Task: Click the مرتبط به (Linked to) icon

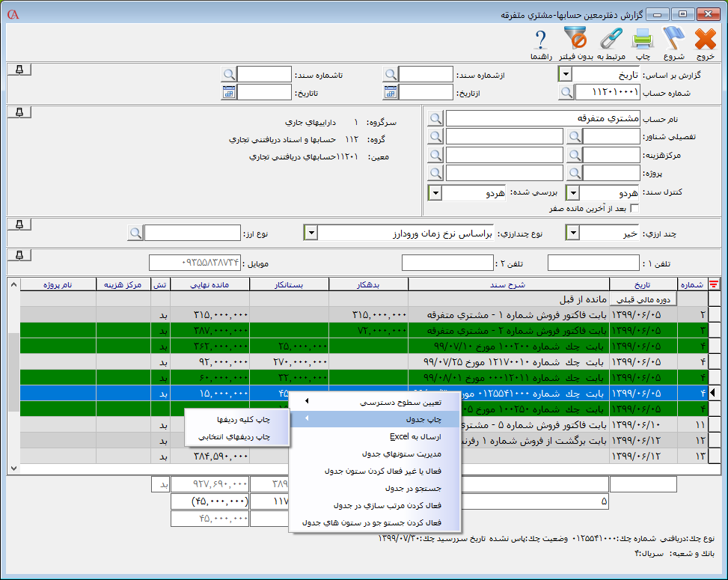Action: (612, 39)
